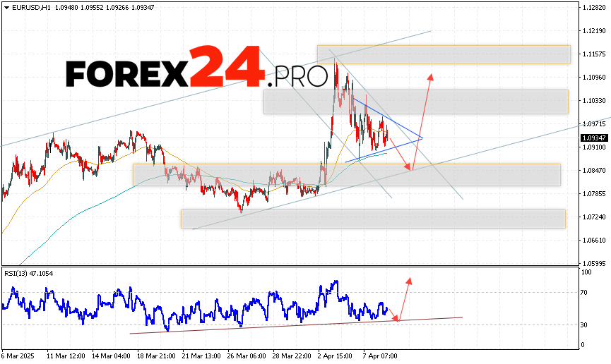Click the downward red arrowhead in RSI panel
611x364 pixels.
(x=397, y=319)
